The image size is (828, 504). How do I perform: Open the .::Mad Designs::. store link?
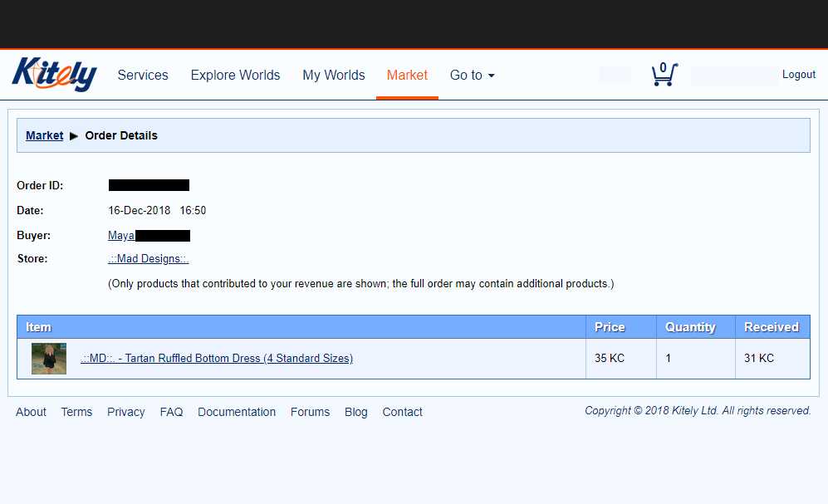[x=149, y=258]
